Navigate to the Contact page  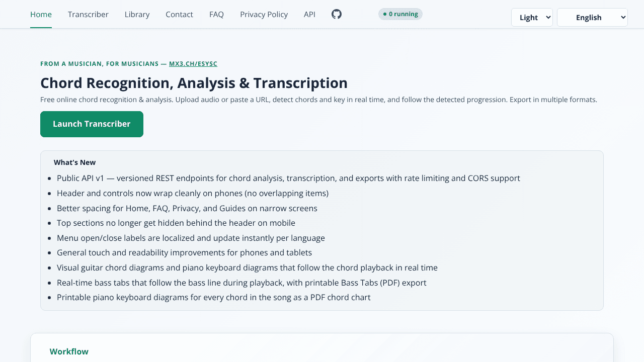179,15
